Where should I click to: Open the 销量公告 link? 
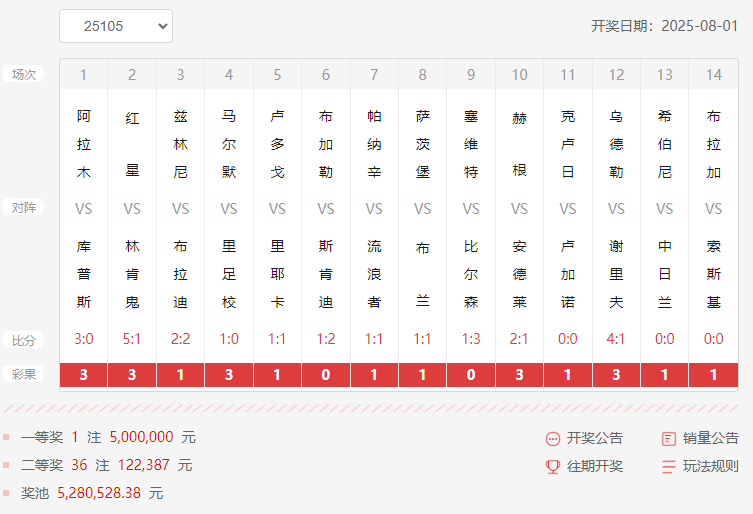711,438
